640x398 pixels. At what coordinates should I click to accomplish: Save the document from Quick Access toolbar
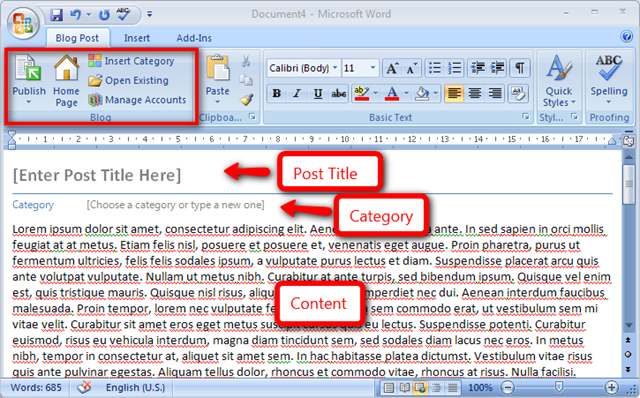pyautogui.click(x=56, y=15)
